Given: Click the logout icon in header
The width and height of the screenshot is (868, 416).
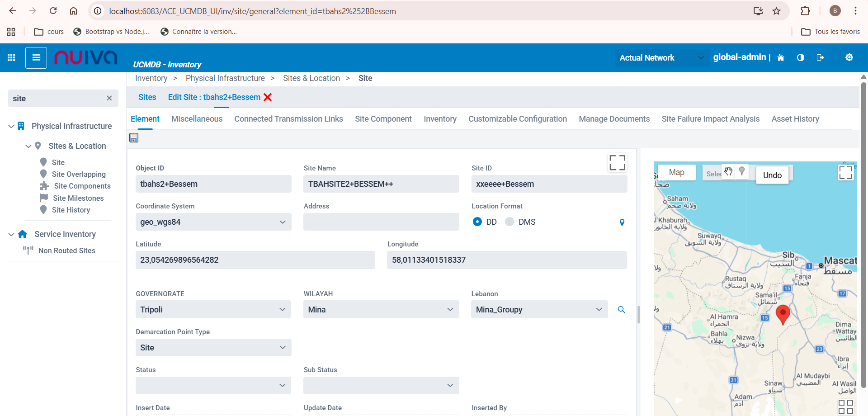Looking at the screenshot, I should pos(820,57).
